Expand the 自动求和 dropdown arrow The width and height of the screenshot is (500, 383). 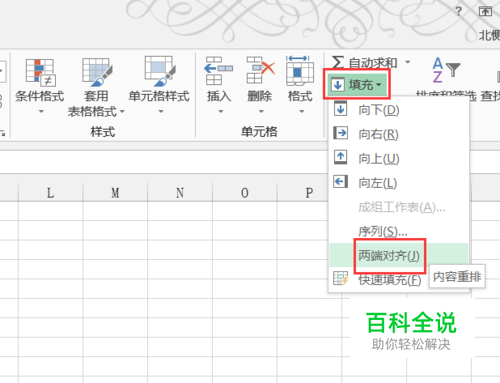click(408, 62)
